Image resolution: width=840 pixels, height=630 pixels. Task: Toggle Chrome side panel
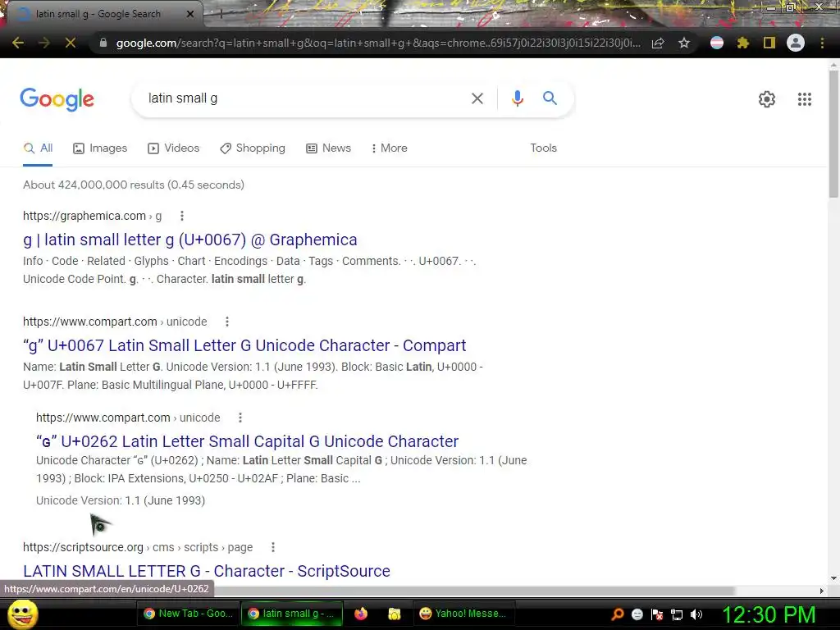coord(769,43)
